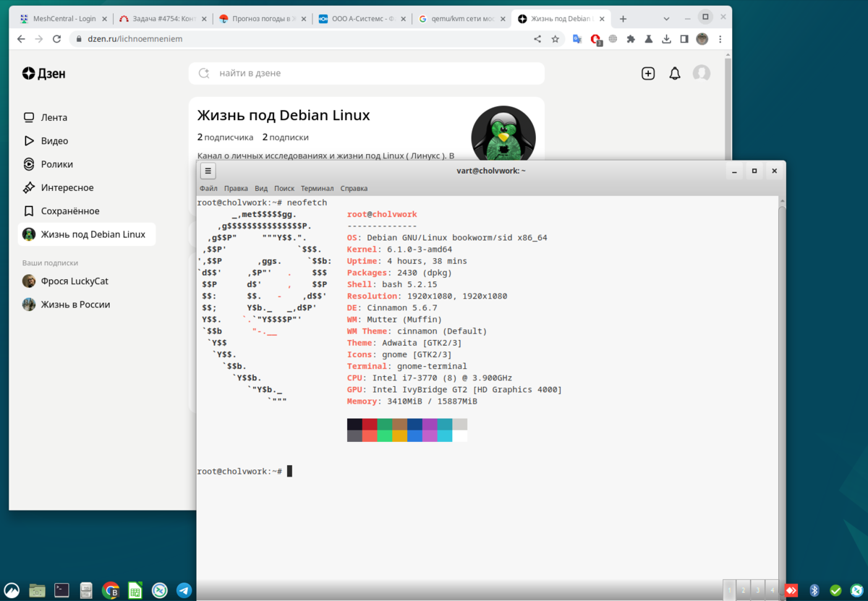Open AnyDesk tray icon
Screen dimensions: 868x601
click(791, 590)
